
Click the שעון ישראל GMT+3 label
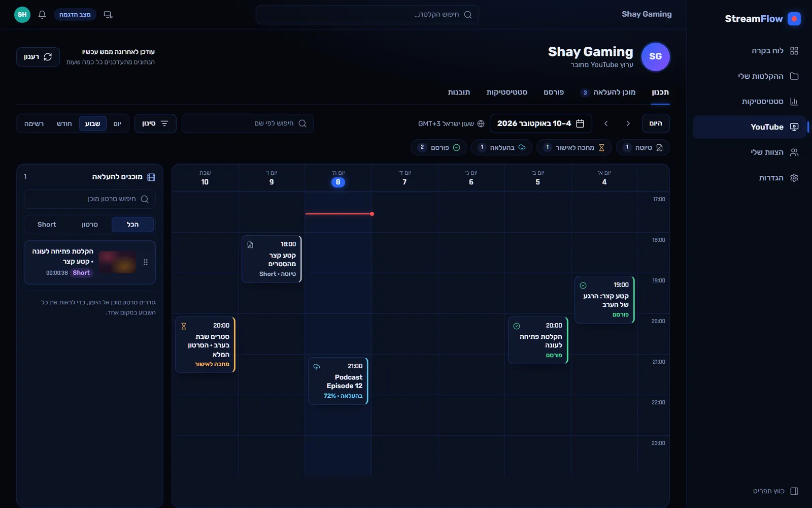446,123
